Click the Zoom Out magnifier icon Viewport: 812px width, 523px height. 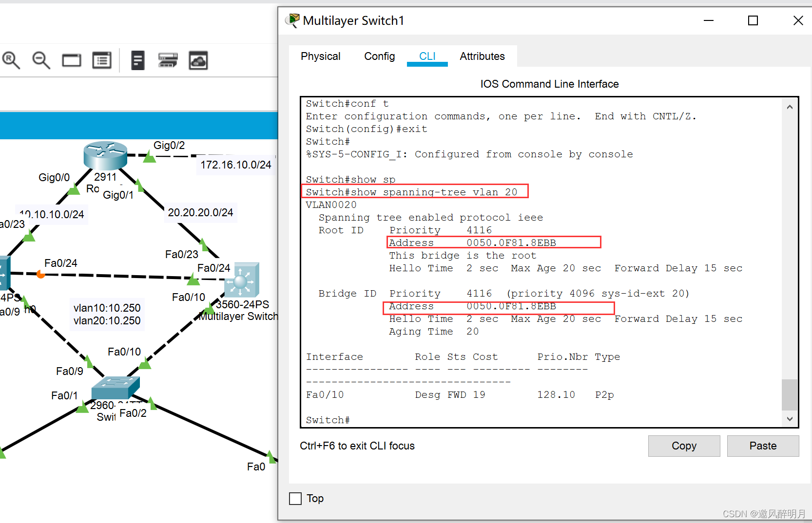[41, 60]
